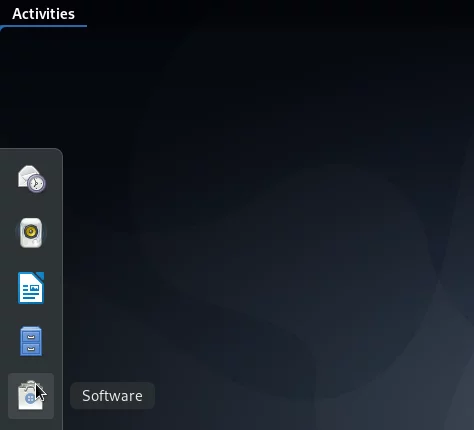Launch Rhythmbox music player speaker icon
Screen dimensions: 474x430
pos(31,233)
